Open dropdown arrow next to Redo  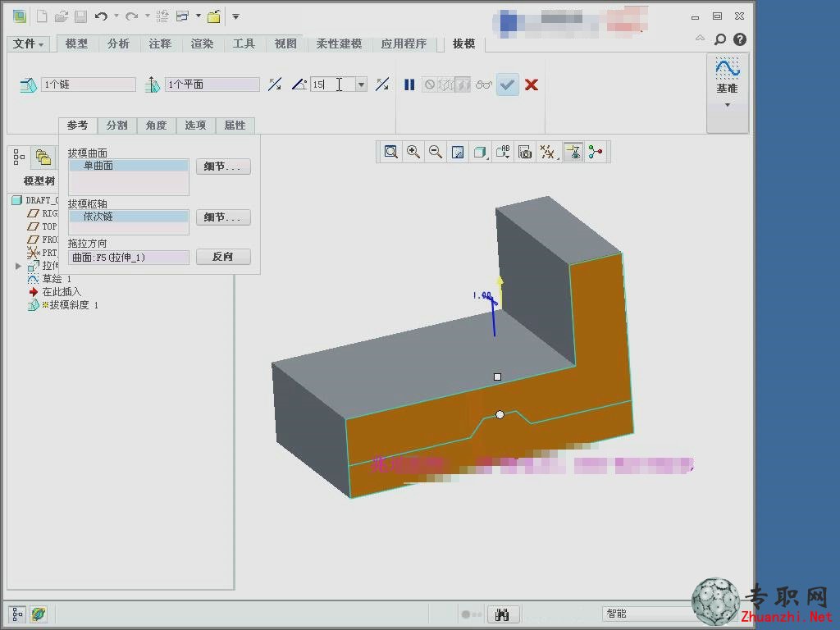(x=148, y=16)
